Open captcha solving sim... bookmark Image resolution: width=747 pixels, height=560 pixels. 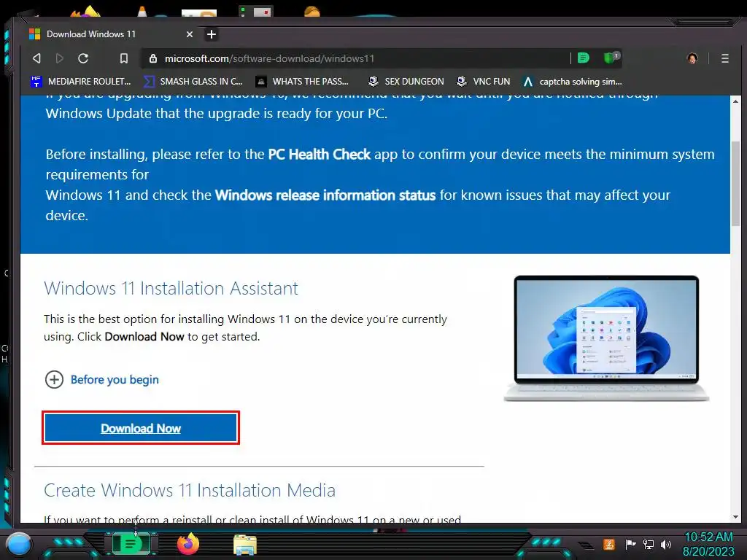click(x=573, y=82)
